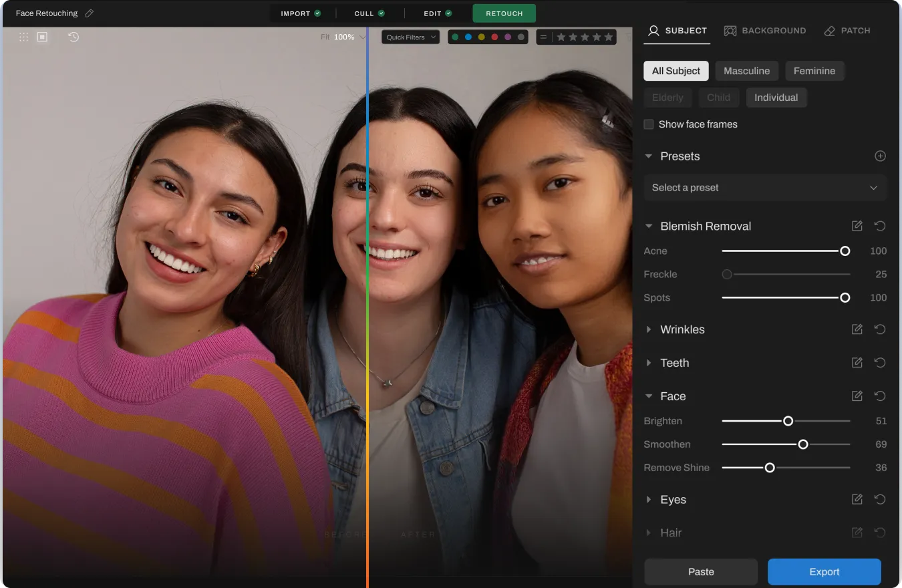This screenshot has height=588, width=902.
Task: Click the pencil icon to rename Face Retouching
Action: pos(90,13)
